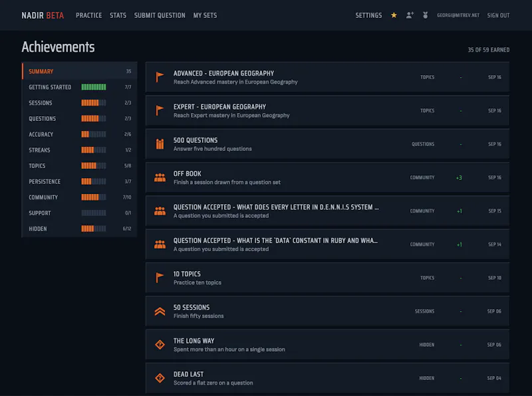Image resolution: width=532 pixels, height=396 pixels.
Task: Click The Long Way title
Action: (194, 341)
